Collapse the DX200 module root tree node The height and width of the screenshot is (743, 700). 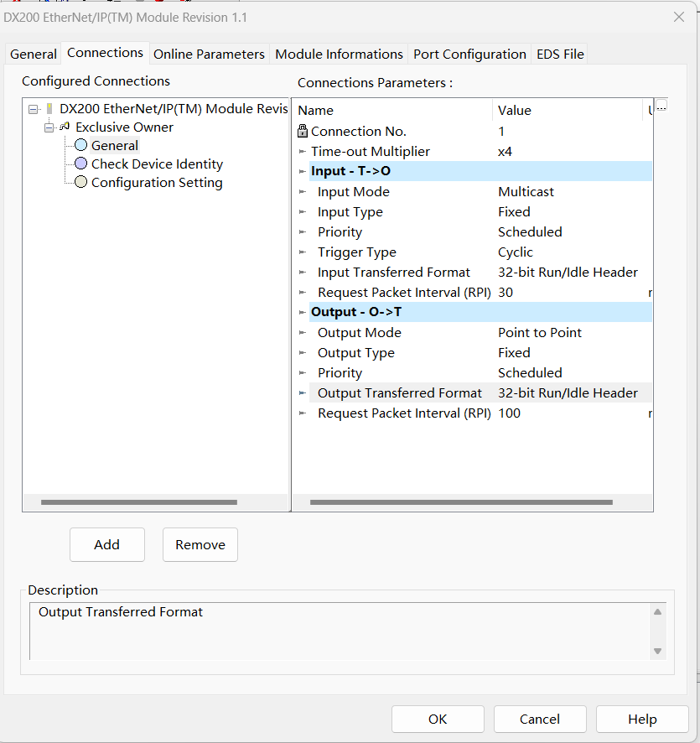pos(33,109)
